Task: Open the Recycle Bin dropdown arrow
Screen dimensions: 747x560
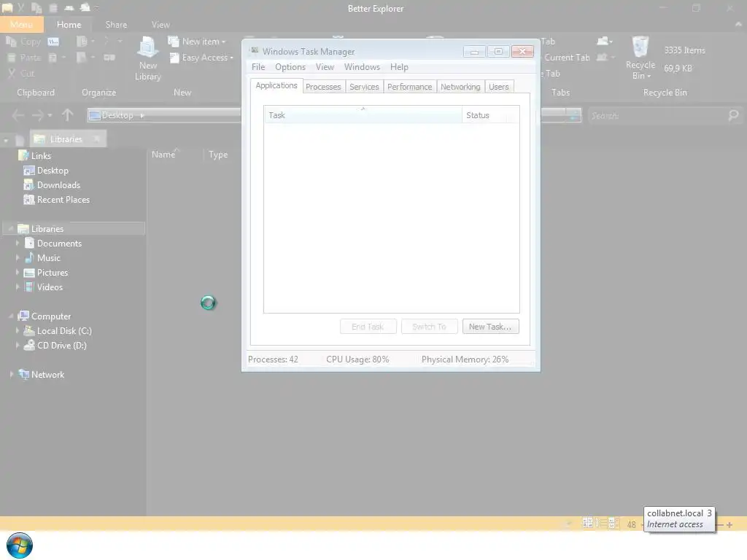Action: 649,76
